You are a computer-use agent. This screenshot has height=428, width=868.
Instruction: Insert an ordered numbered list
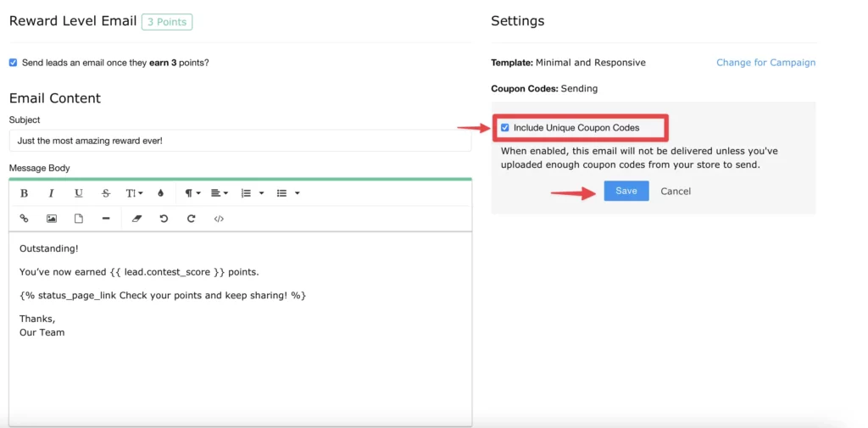click(x=247, y=193)
